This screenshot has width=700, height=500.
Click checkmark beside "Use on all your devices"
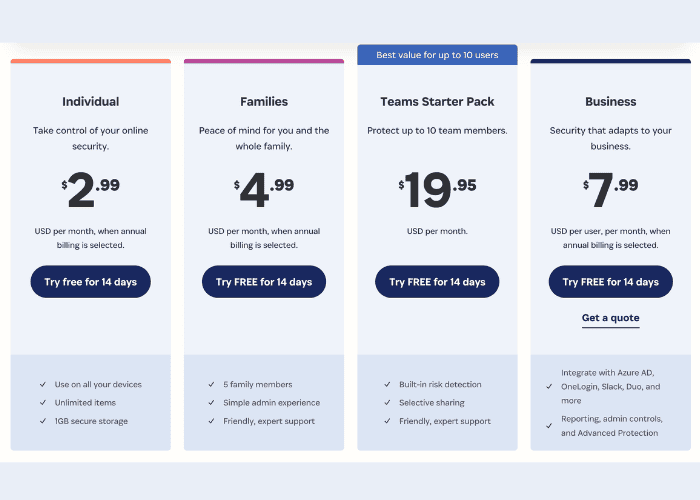[x=42, y=384]
